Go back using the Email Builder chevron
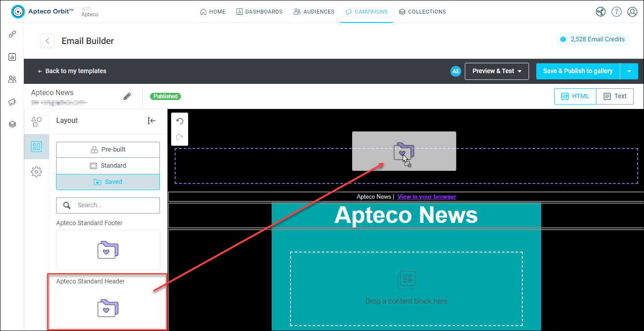Screen dimensions: 644x331 point(47,41)
